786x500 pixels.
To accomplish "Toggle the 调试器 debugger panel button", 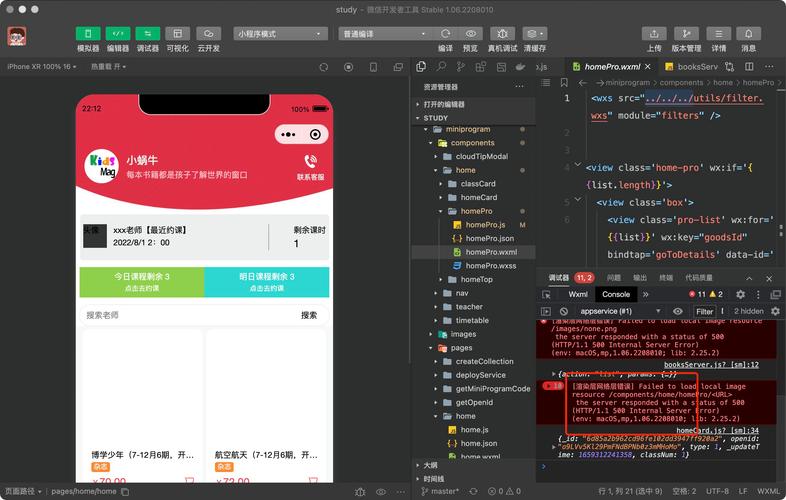I will coord(148,34).
